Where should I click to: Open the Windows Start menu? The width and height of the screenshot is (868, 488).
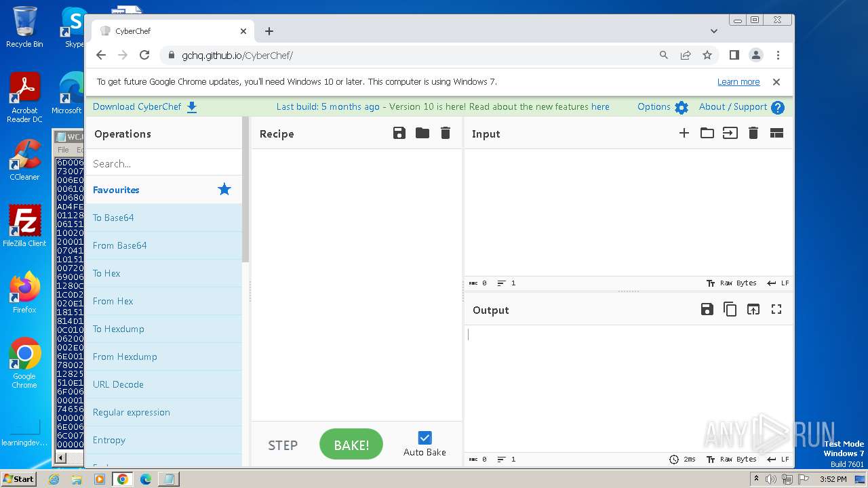[19, 479]
